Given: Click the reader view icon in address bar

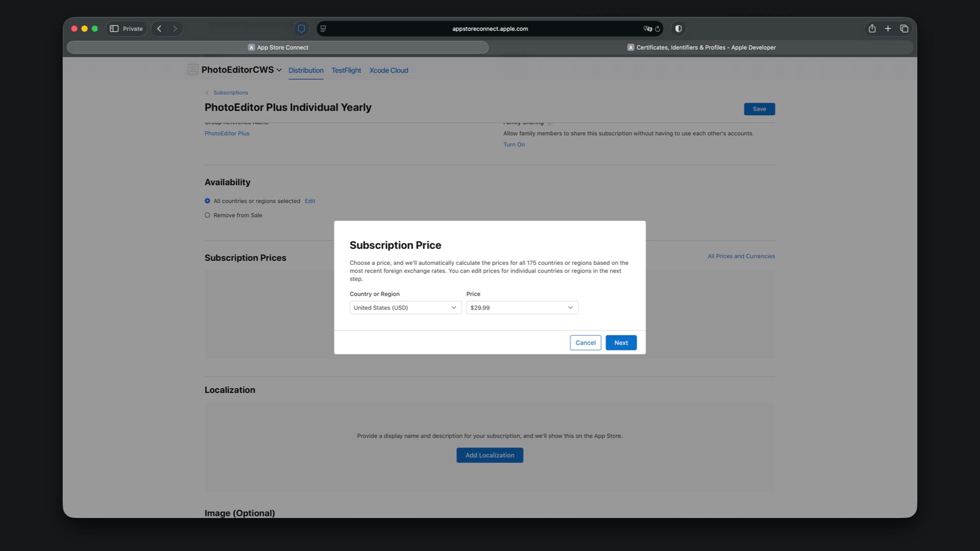Looking at the screenshot, I should [323, 29].
